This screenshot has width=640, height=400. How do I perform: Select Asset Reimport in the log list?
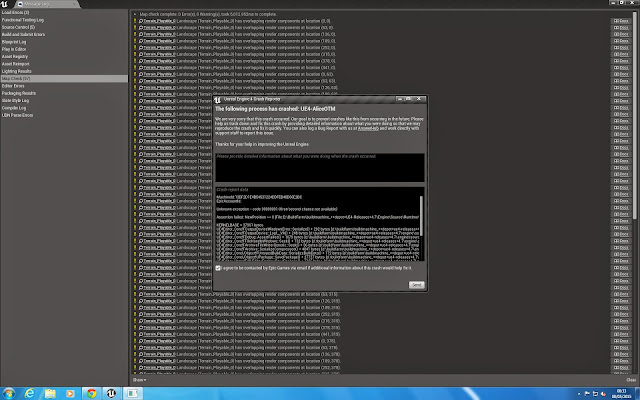tap(16, 64)
